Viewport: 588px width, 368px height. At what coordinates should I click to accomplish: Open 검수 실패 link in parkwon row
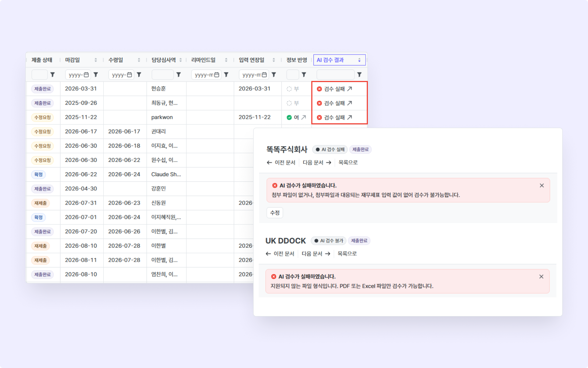tap(334, 117)
